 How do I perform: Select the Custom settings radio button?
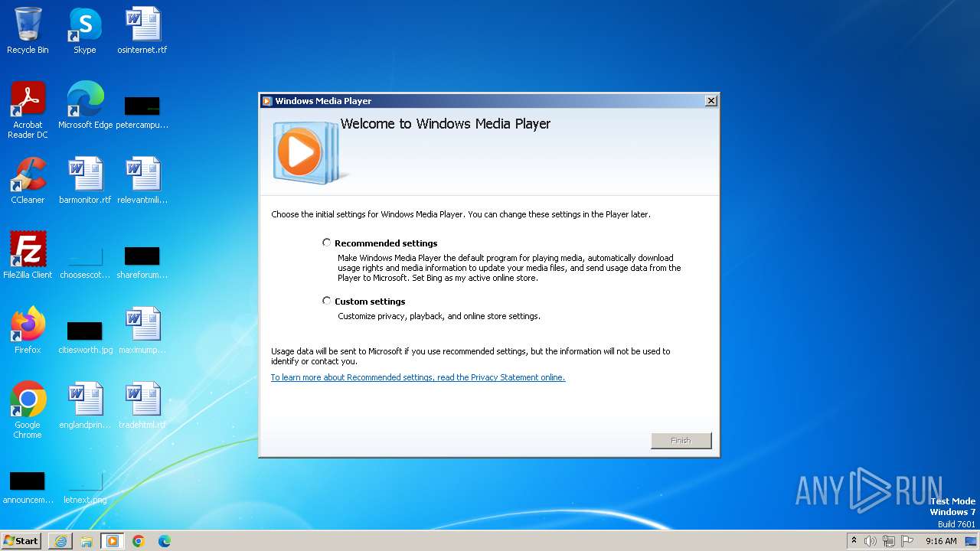327,301
